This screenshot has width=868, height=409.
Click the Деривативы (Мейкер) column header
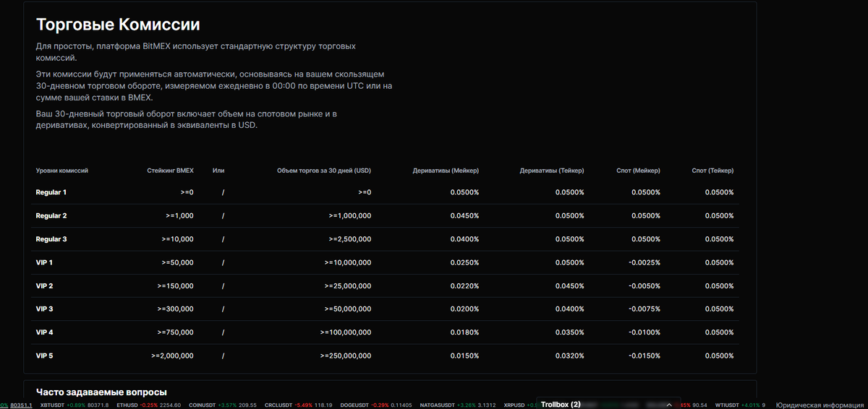click(446, 171)
